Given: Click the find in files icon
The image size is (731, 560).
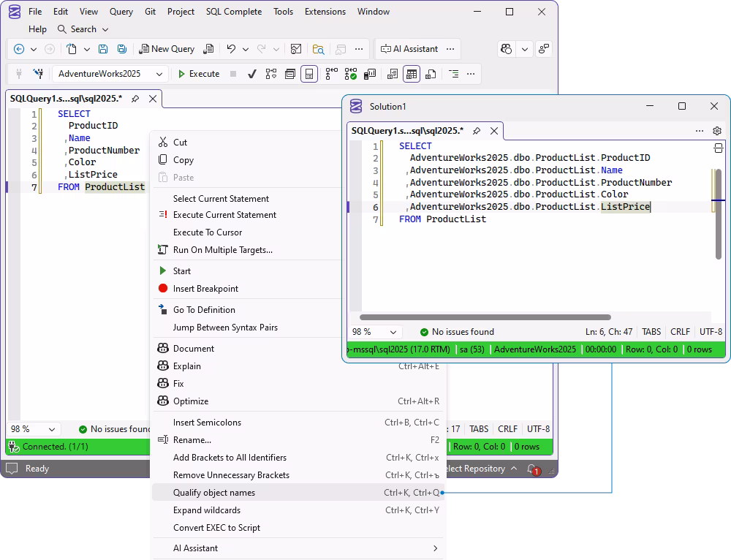Looking at the screenshot, I should (319, 49).
